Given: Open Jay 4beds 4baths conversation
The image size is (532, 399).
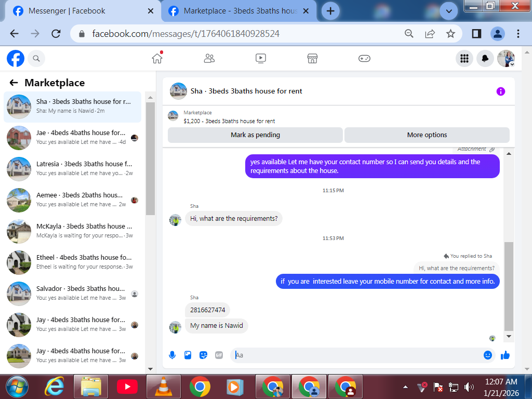Looking at the screenshot, I should click(72, 356).
